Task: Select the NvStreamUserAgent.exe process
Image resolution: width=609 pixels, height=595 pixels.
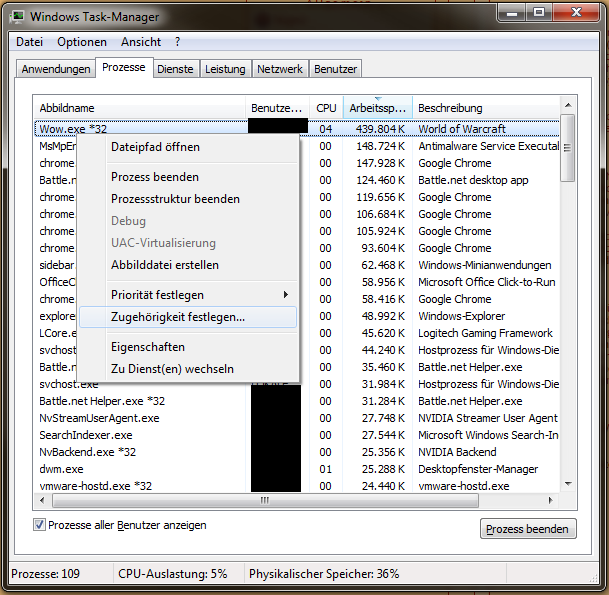Action: click(297, 418)
